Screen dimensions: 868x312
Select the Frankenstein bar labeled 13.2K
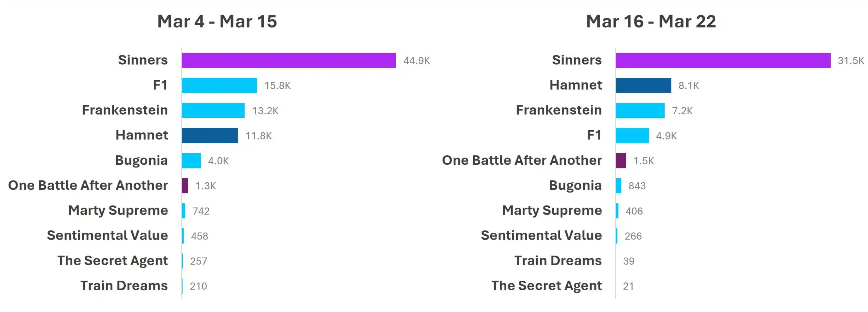coord(213,110)
